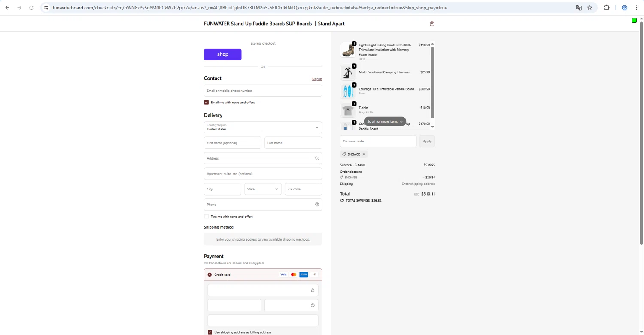Screen dimensions: 644x335
Task: Click the Sign in link
Action: tap(317, 79)
